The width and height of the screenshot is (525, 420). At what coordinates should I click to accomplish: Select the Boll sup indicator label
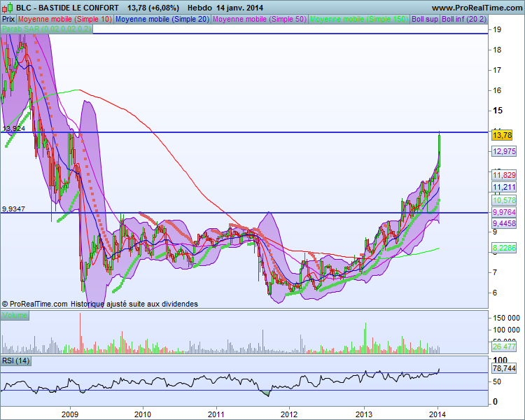(425, 19)
